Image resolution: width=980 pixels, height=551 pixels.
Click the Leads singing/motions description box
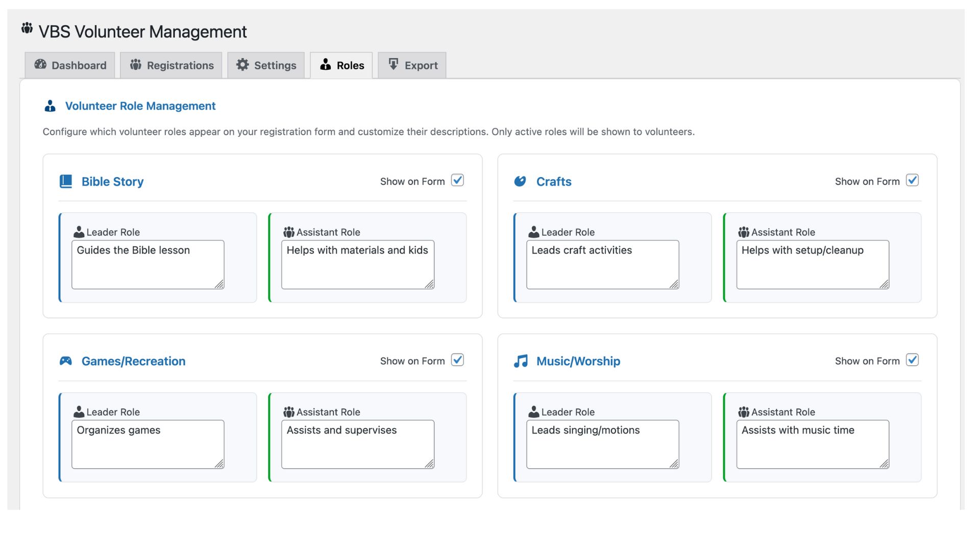602,444
